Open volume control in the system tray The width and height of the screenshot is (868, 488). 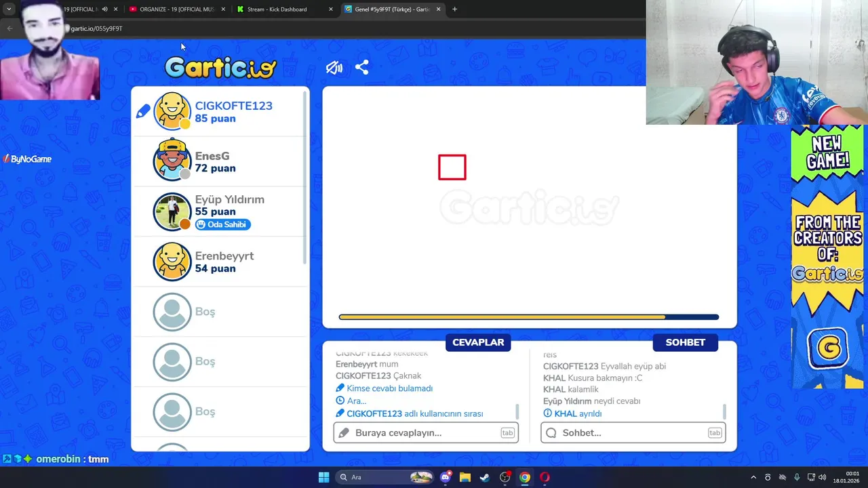823,477
